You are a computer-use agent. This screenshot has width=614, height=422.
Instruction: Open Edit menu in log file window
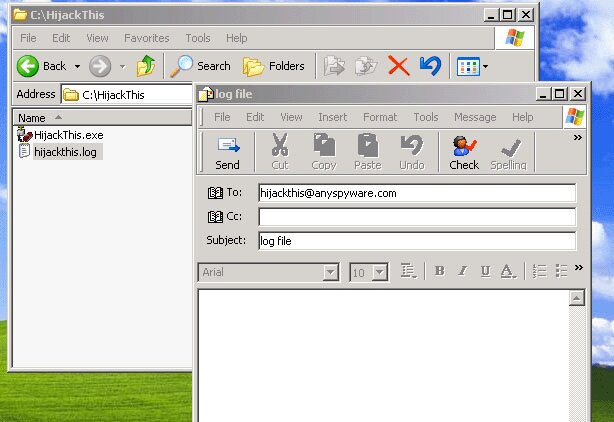255,117
